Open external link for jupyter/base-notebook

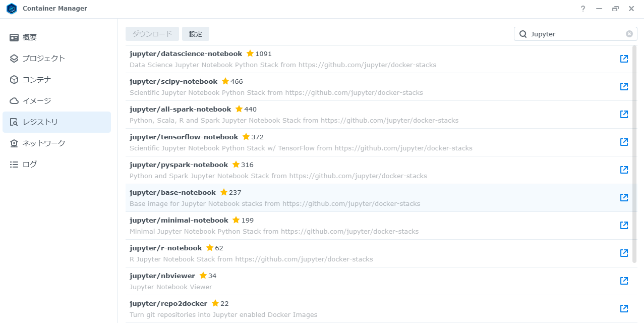click(624, 197)
